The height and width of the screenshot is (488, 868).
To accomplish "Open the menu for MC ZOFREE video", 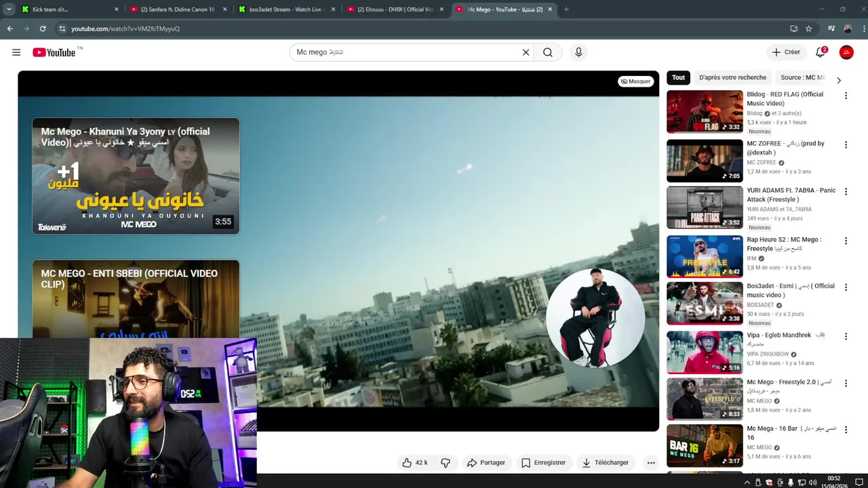I will 846,145.
